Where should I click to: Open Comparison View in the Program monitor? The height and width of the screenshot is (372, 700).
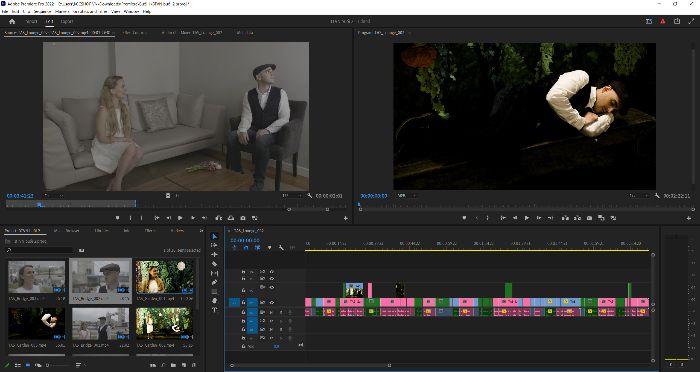601,218
